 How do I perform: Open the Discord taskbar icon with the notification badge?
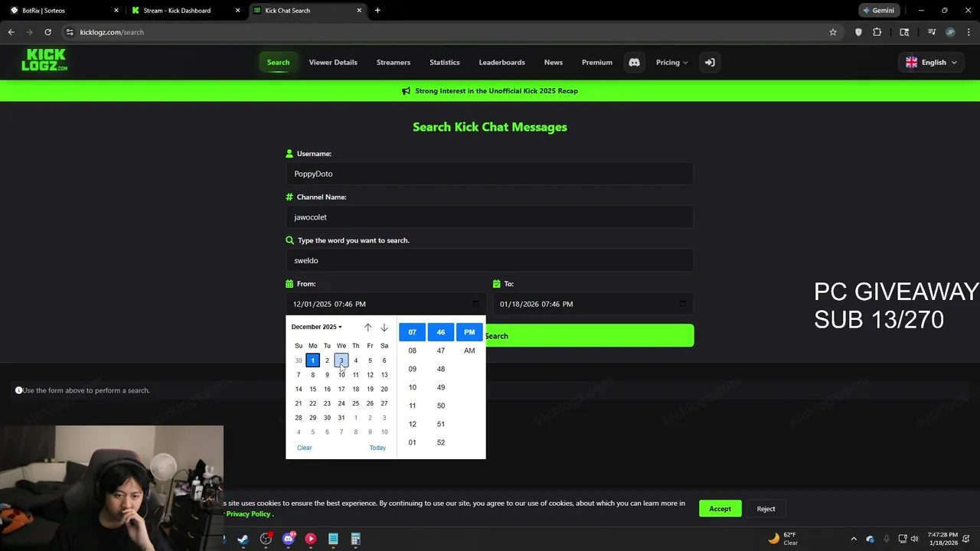(x=289, y=539)
